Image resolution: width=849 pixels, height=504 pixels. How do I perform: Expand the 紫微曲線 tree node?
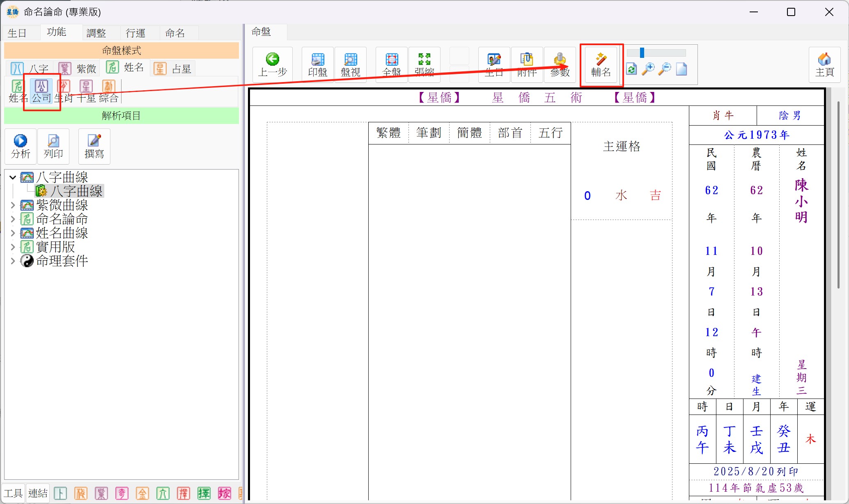click(x=13, y=205)
